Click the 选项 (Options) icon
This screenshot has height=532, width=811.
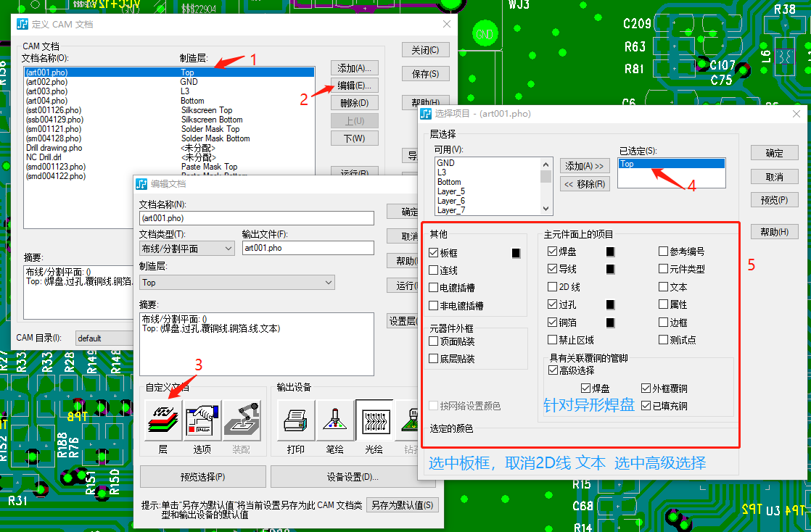(x=203, y=420)
